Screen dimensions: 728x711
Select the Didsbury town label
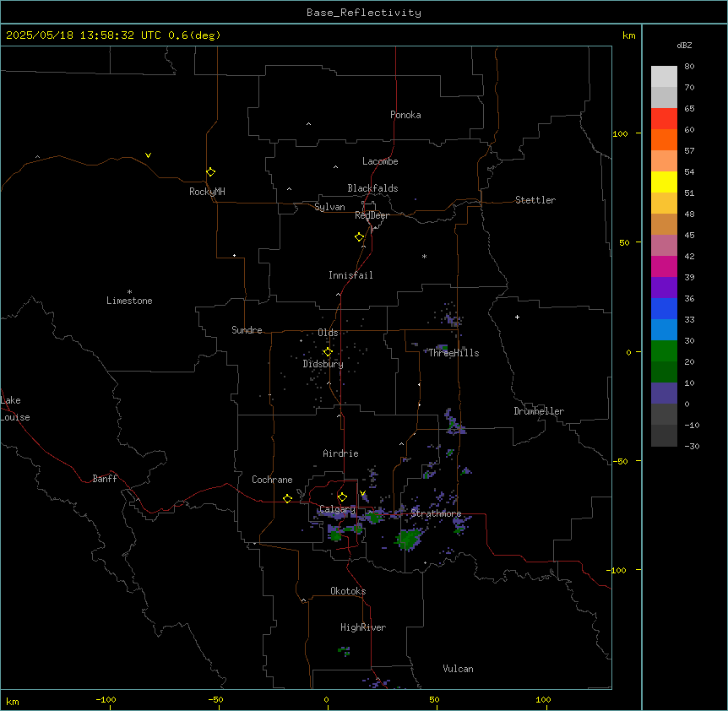[x=323, y=364]
